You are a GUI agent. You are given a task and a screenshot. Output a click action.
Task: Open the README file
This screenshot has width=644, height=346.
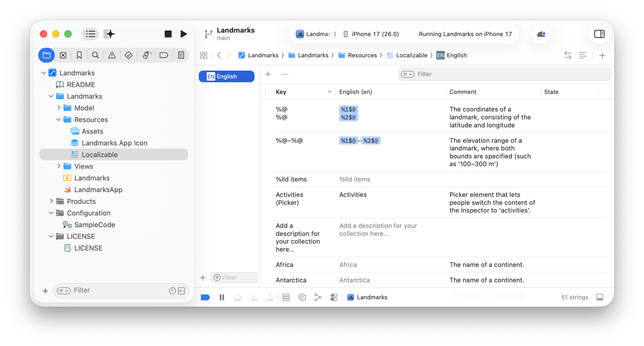click(x=81, y=84)
